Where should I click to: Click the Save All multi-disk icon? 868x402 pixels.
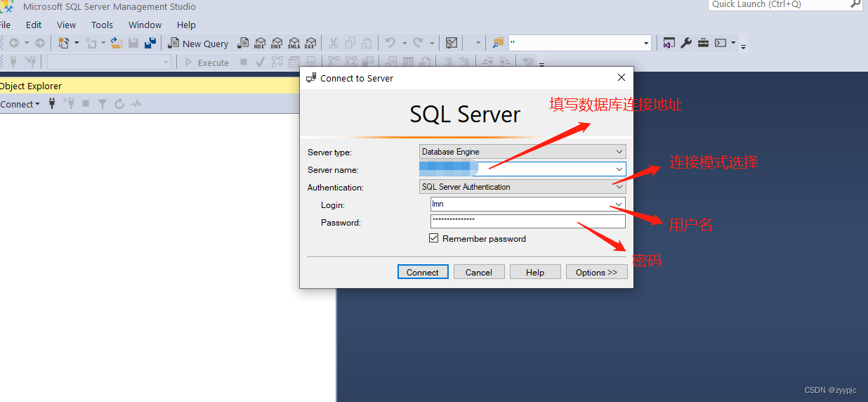pos(150,43)
